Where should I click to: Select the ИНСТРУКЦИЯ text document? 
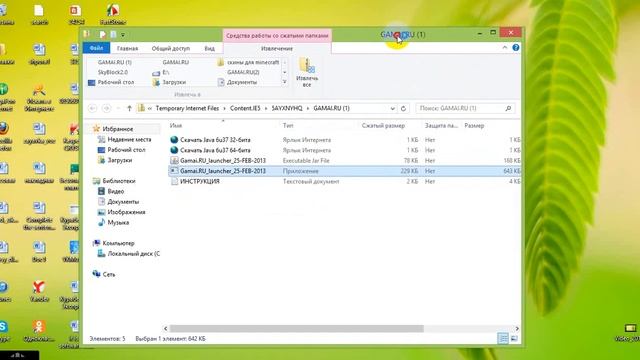tap(200, 181)
